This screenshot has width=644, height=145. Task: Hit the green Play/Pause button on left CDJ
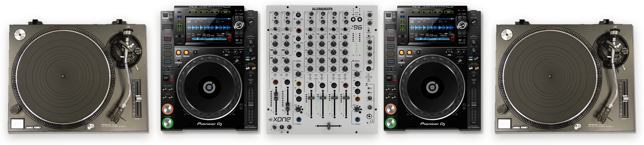pos(168,123)
